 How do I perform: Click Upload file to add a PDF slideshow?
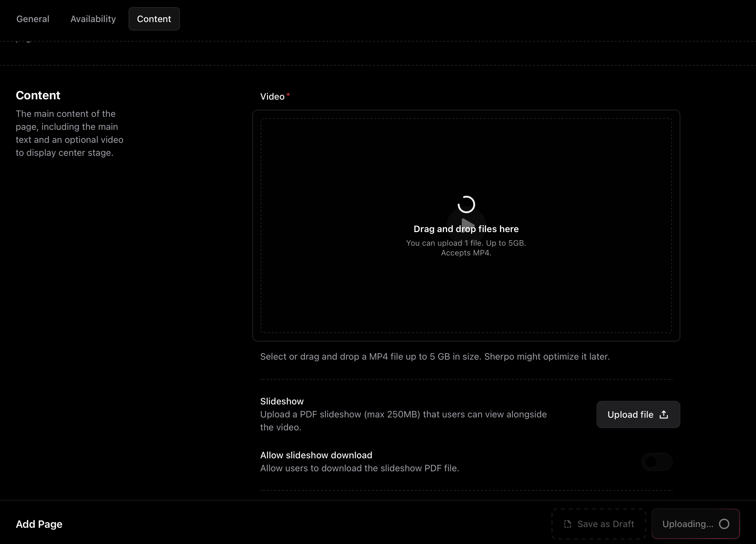point(638,414)
